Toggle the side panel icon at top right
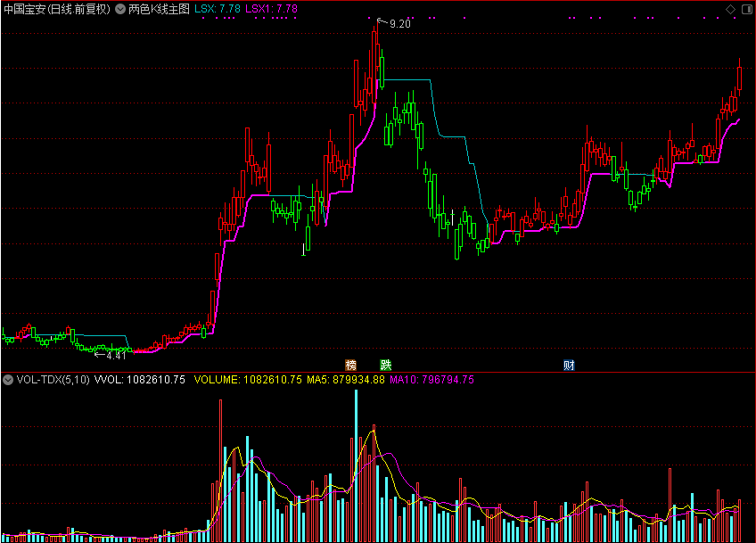 click(746, 9)
